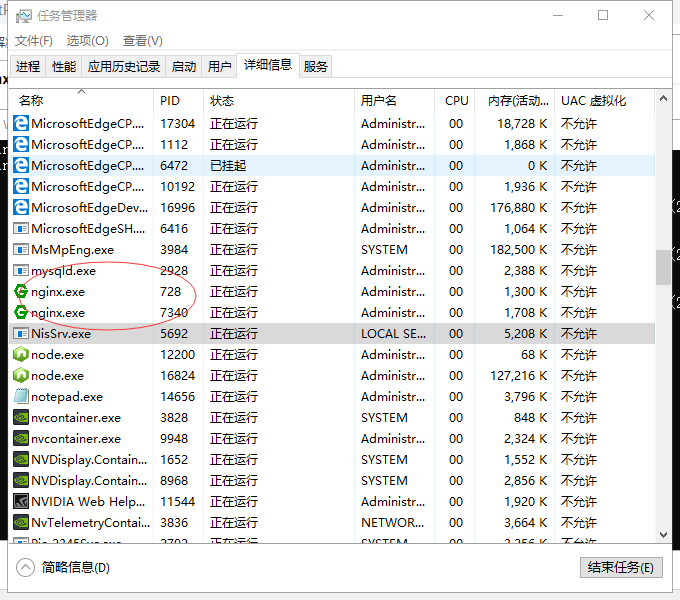
Task: Click memory value 176,880 K
Action: (x=519, y=208)
